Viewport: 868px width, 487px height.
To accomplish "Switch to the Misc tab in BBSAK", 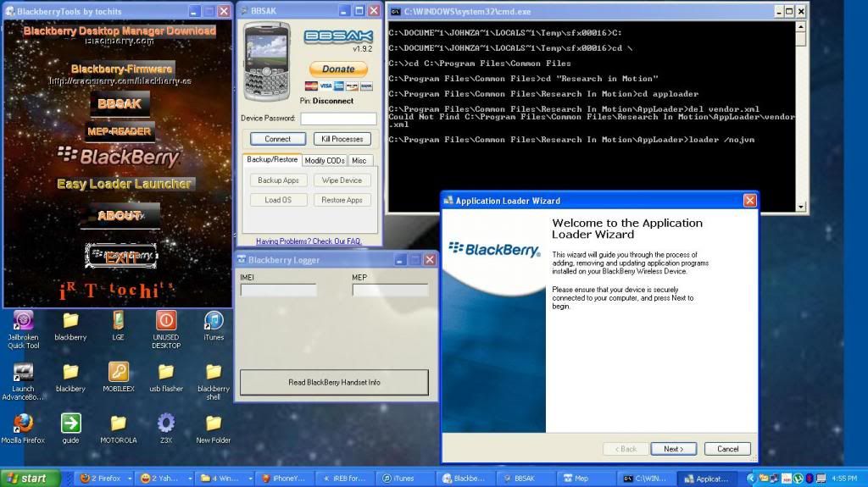I will pyautogui.click(x=359, y=160).
